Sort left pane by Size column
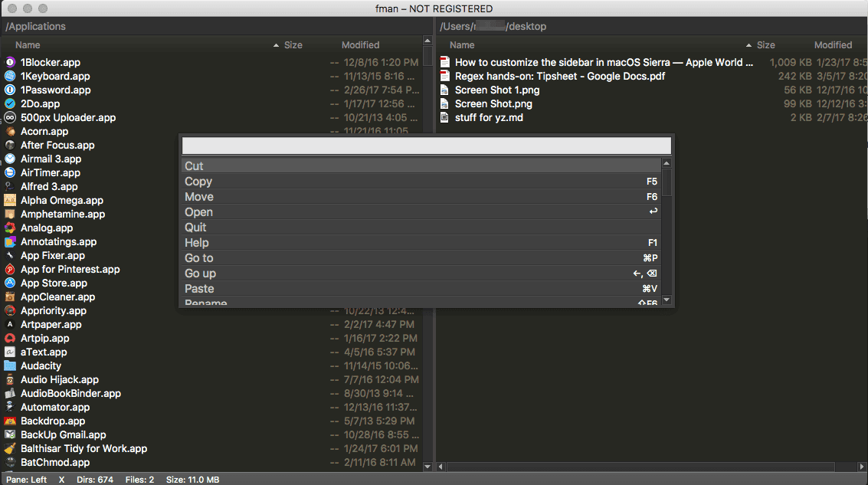 (x=293, y=45)
